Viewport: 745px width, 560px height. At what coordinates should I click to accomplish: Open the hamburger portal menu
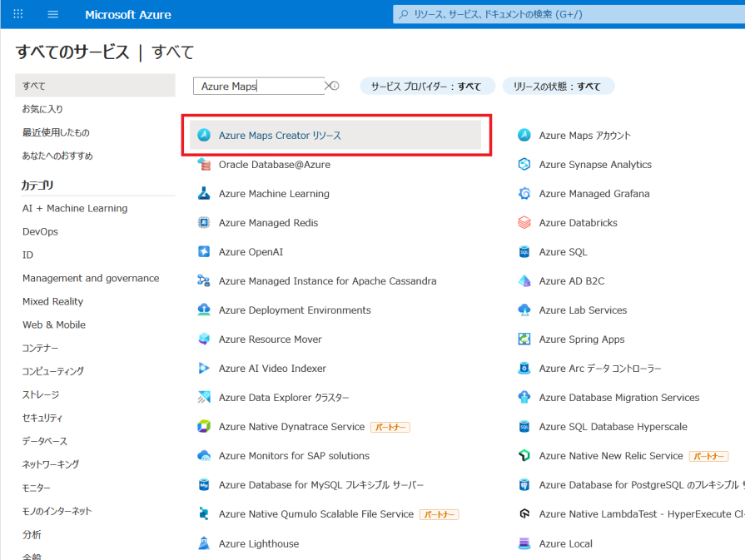click(x=52, y=14)
